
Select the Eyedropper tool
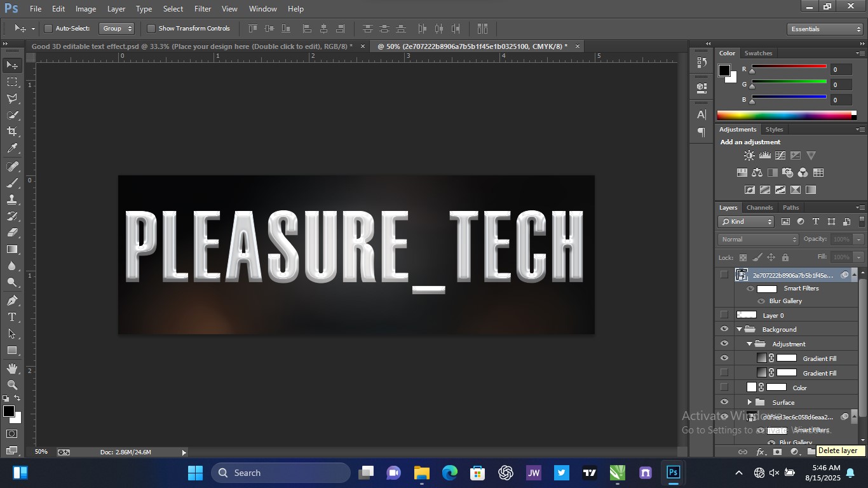[x=12, y=149]
